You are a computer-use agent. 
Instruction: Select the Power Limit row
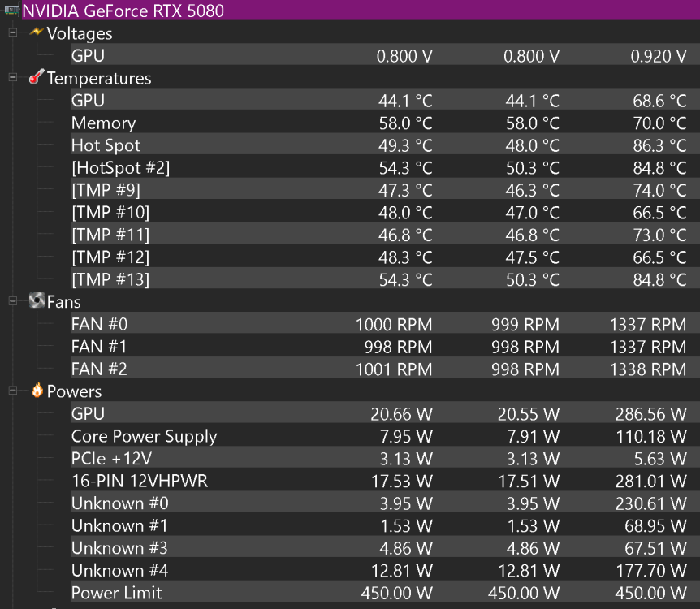[x=385, y=593]
